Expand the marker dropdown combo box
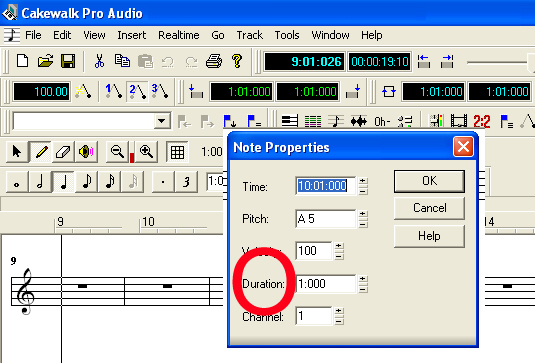This screenshot has width=535, height=363. click(x=161, y=121)
